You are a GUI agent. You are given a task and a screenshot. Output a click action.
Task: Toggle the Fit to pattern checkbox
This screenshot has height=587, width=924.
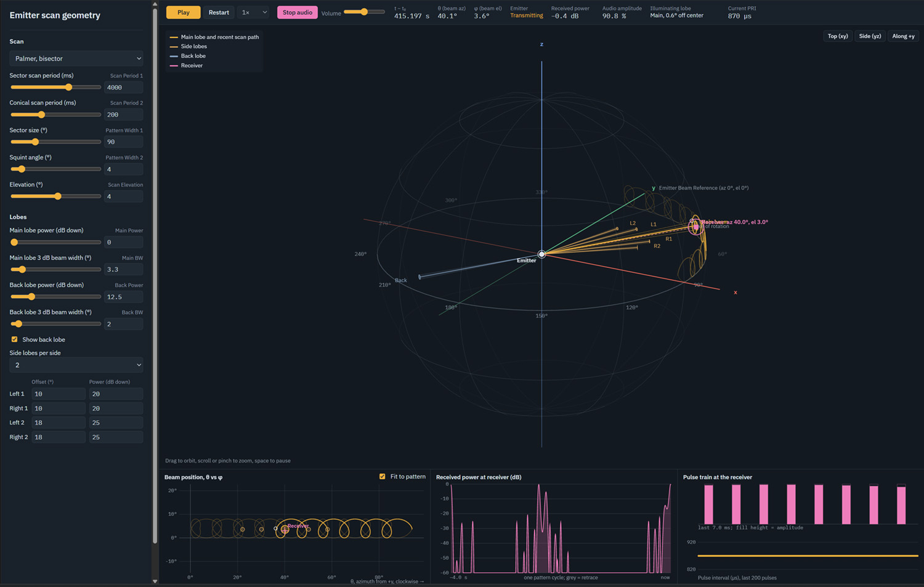point(383,477)
